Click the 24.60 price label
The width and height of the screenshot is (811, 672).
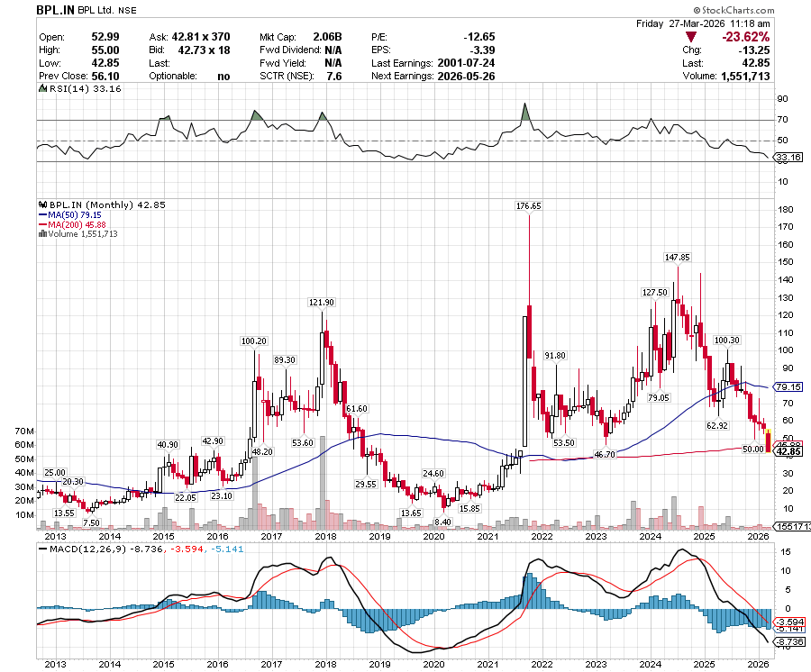(433, 473)
